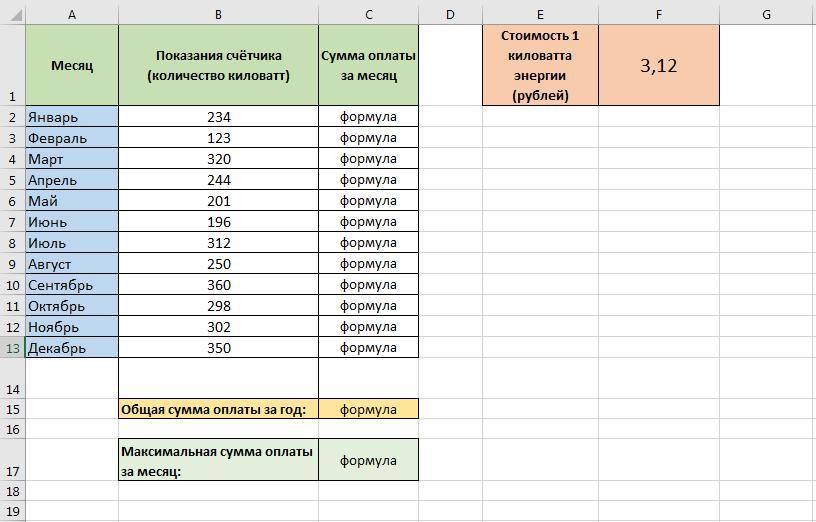Select the 'формула' cell in the Сентябрь row
Viewport: 816px width, 522px height.
368,285
